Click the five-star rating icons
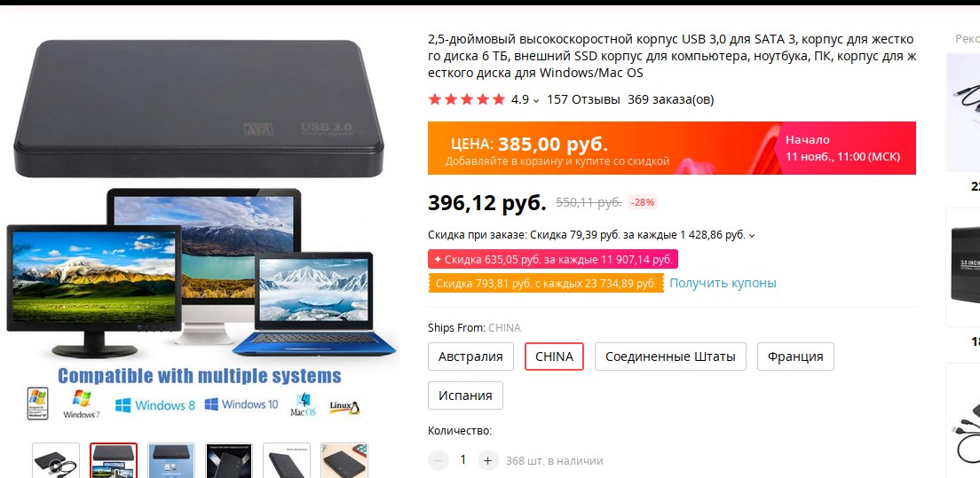 coord(466,99)
